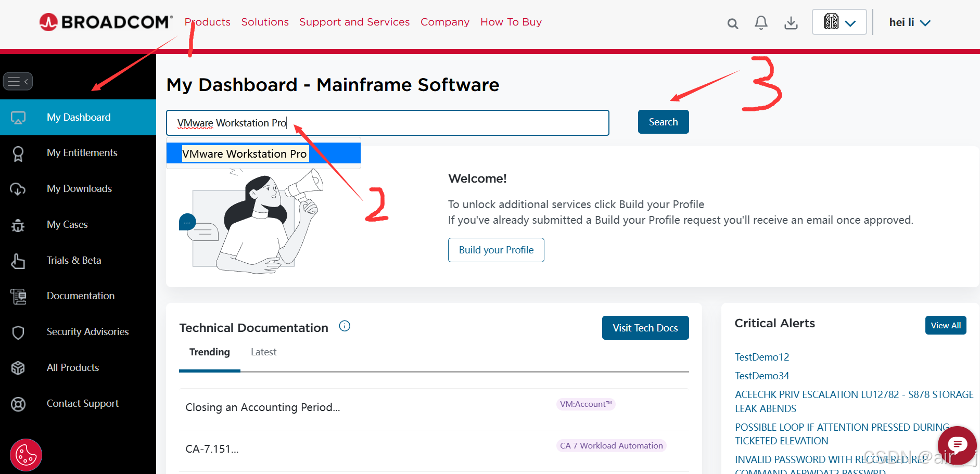Focus the dashboard search input field
Image resolution: width=980 pixels, height=474 pixels.
pos(388,123)
